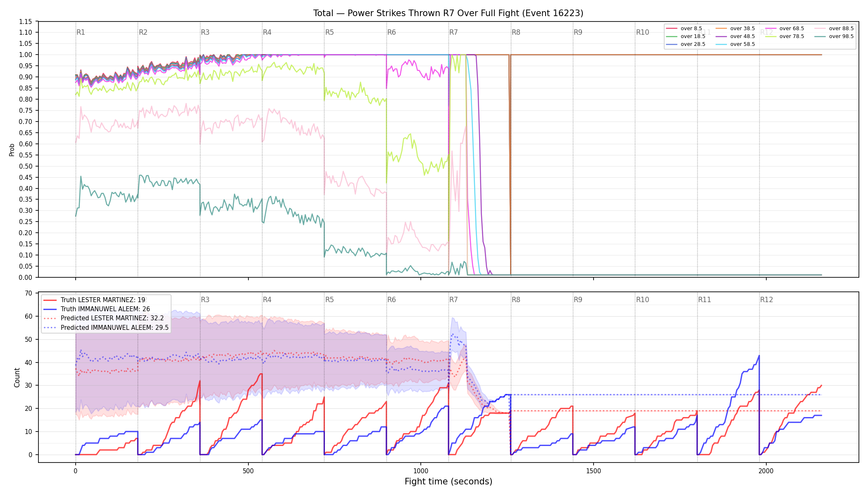Click the R3 round label in the count chart
The image size is (868, 496).
[205, 300]
